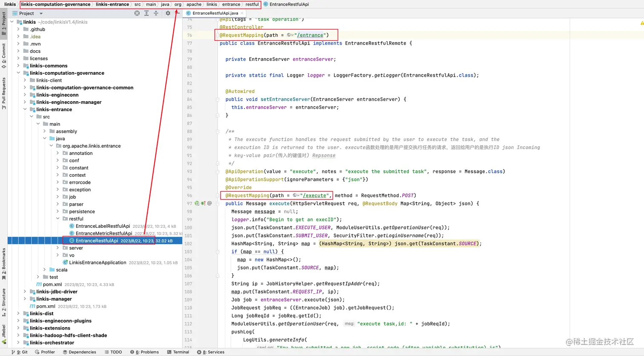Select the pom.xml 4.33 kB file
Viewport: 644px width, 356px height.
pos(52,284)
